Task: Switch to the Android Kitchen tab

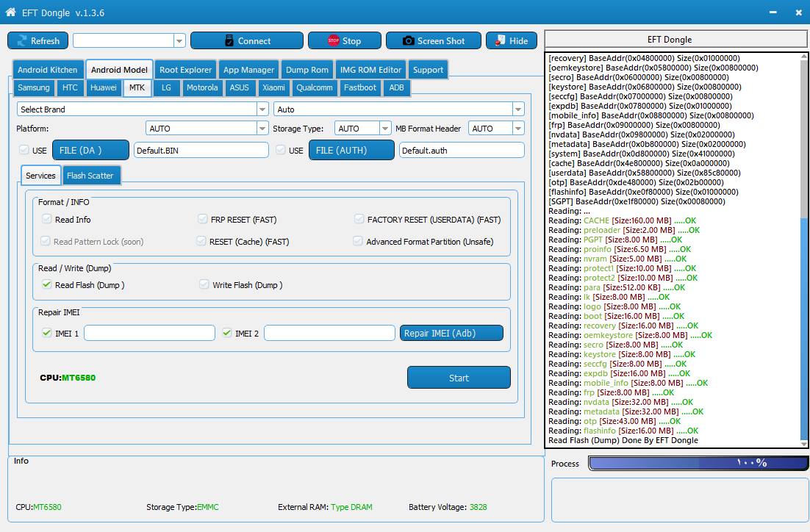Action: click(x=48, y=70)
